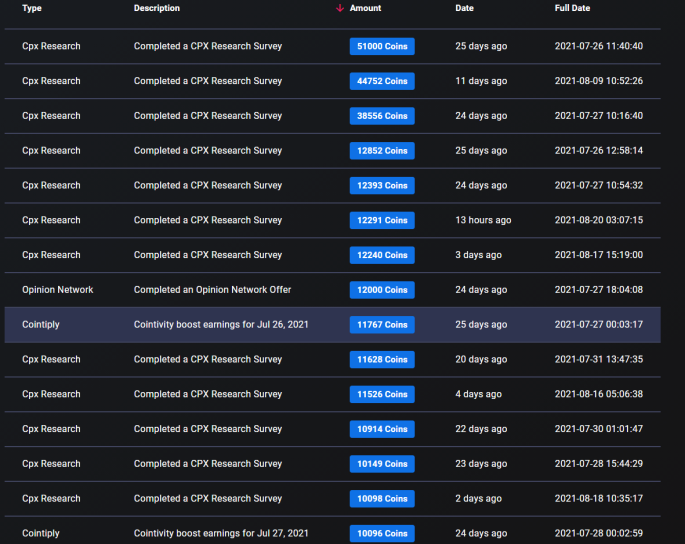Click the Full Date column header
The width and height of the screenshot is (685, 544).
pyautogui.click(x=572, y=8)
